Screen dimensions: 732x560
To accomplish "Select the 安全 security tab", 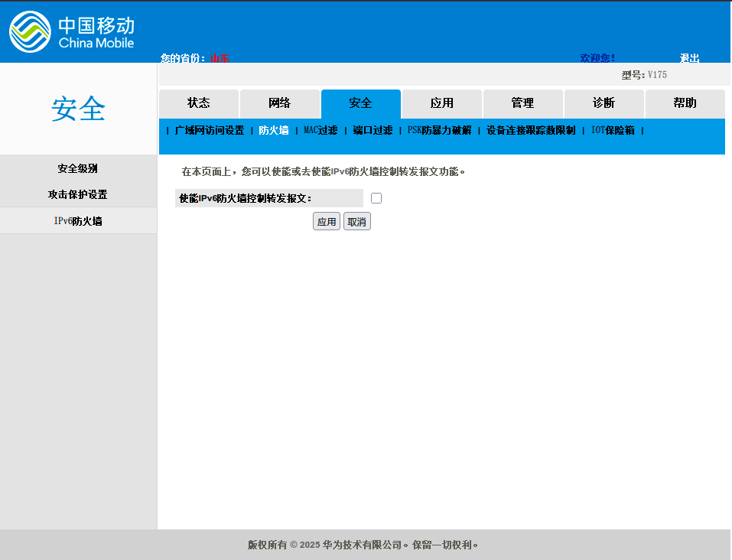I will point(360,103).
